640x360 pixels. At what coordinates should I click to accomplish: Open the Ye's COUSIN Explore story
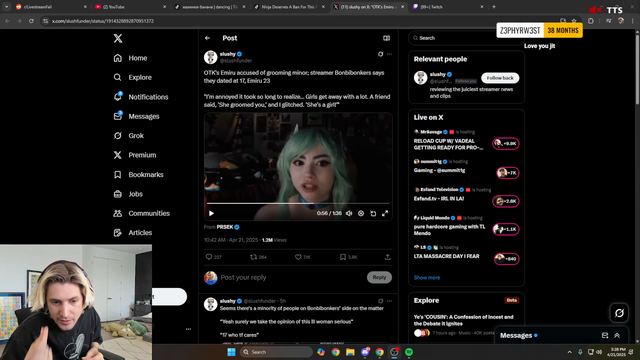coord(464,320)
